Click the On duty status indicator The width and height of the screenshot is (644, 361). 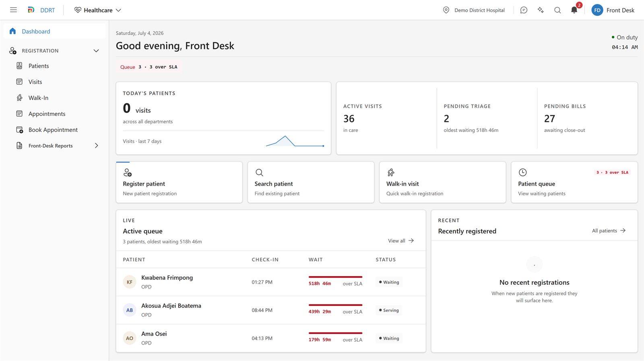624,37
